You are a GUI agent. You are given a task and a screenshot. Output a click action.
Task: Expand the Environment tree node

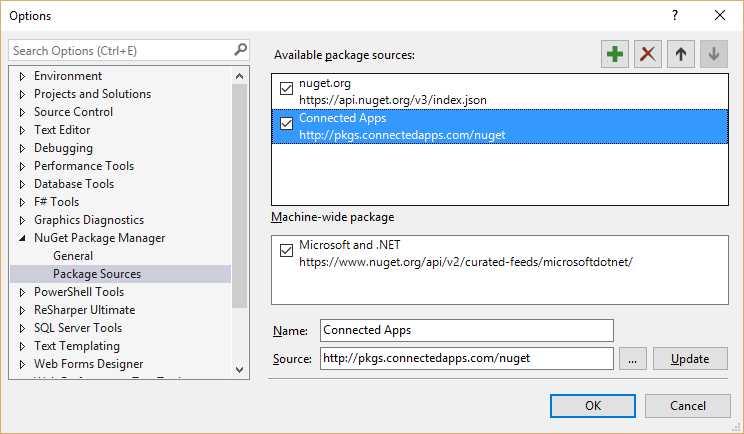(x=22, y=76)
